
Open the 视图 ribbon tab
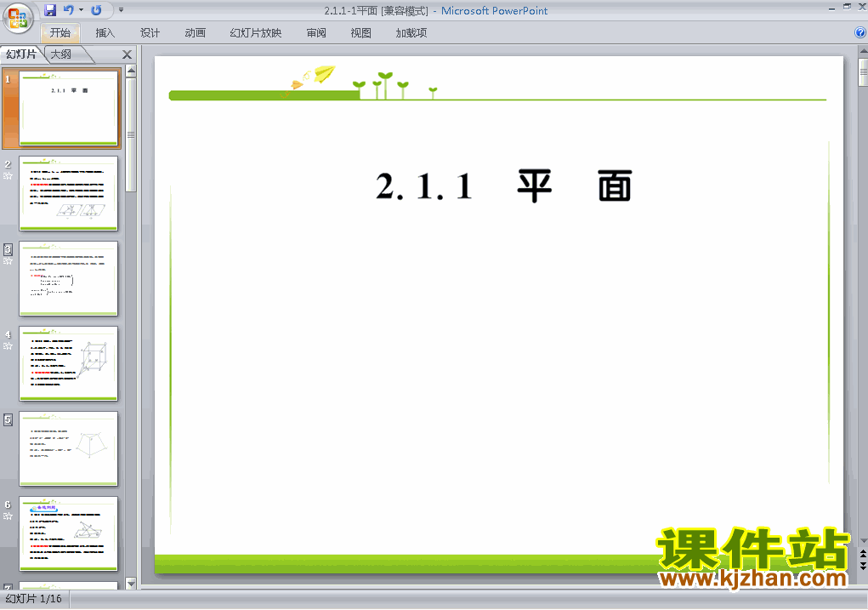point(361,32)
